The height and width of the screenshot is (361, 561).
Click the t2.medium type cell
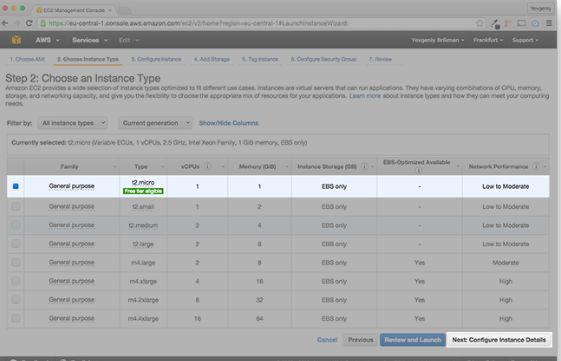pyautogui.click(x=143, y=225)
